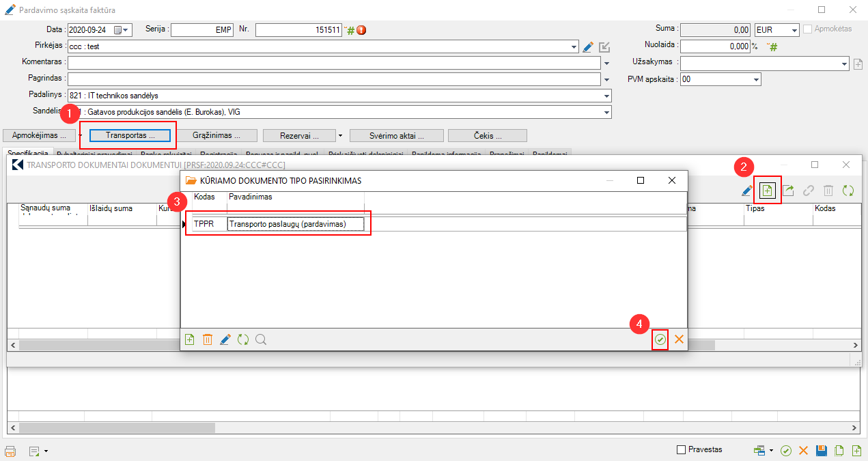
Task: Expand the Komentaras dropdown arrow
Action: (x=606, y=63)
